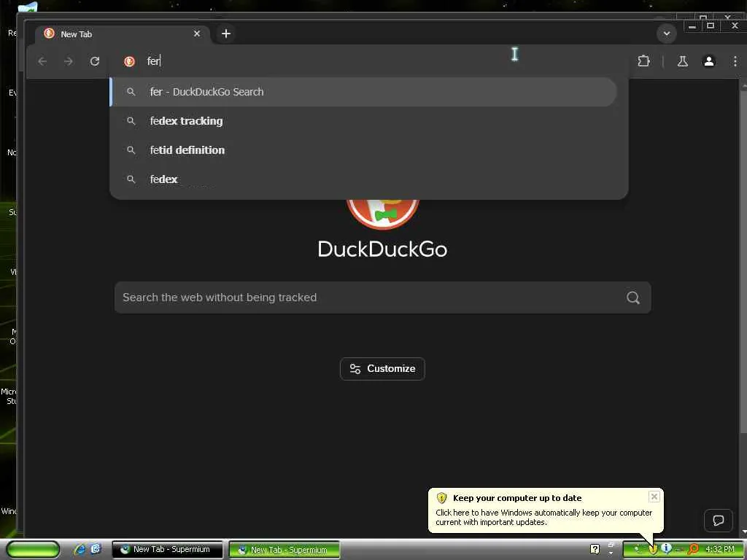This screenshot has width=747, height=560.
Task: Choose the 'fer - DuckDuckGo Search' suggestion
Action: coord(364,92)
